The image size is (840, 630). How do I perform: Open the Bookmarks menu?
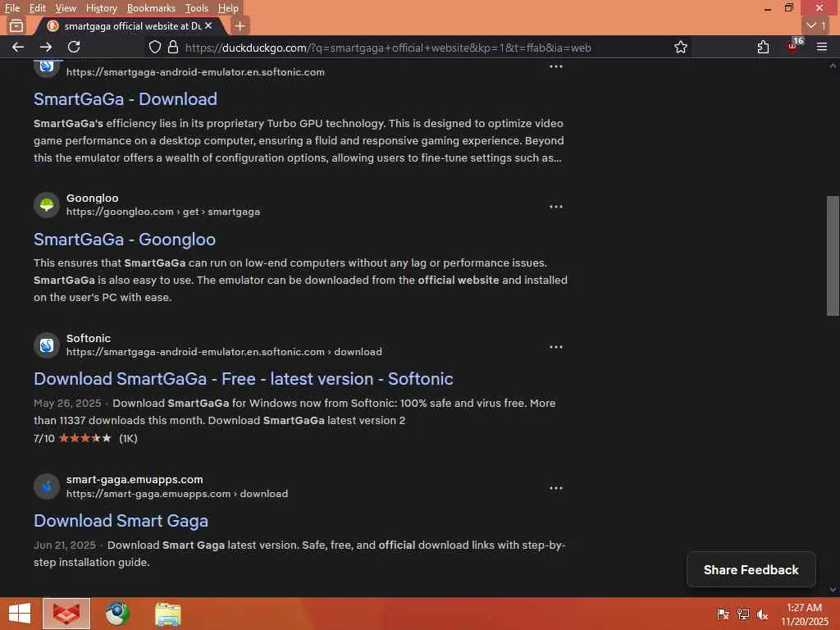click(x=151, y=8)
